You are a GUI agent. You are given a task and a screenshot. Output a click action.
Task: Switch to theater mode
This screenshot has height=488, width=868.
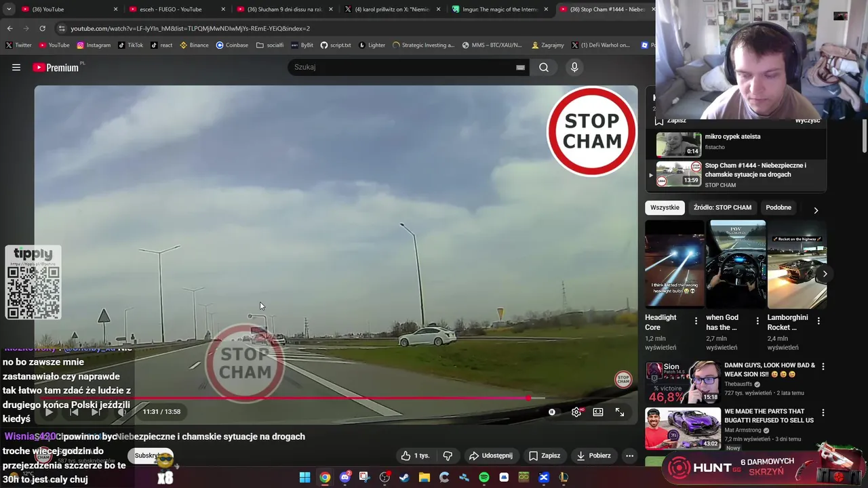click(598, 411)
